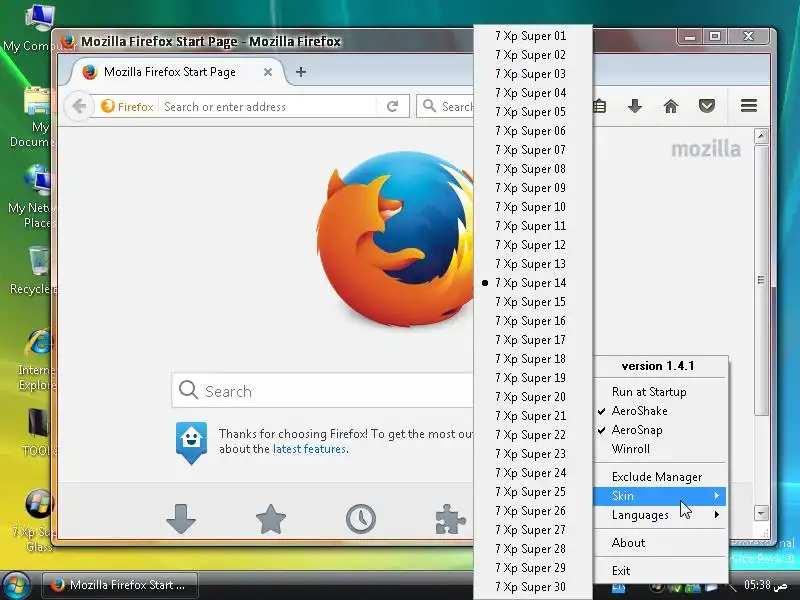The height and width of the screenshot is (600, 800).
Task: Select skin 7 Xp Super 01
Action: pos(533,36)
